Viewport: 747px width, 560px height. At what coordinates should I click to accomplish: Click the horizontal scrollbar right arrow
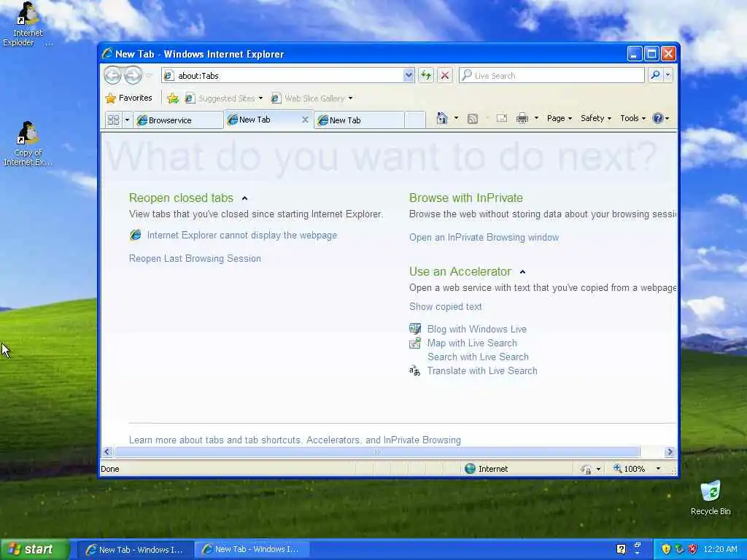670,452
